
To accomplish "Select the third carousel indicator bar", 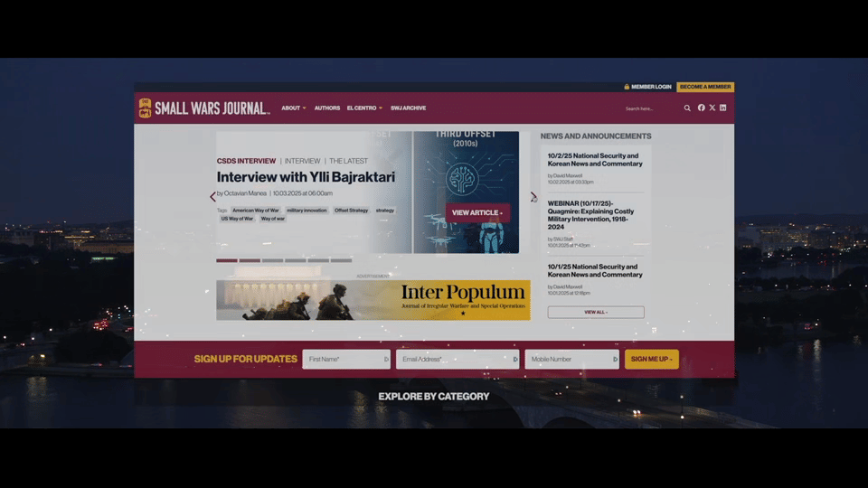I will [x=272, y=260].
